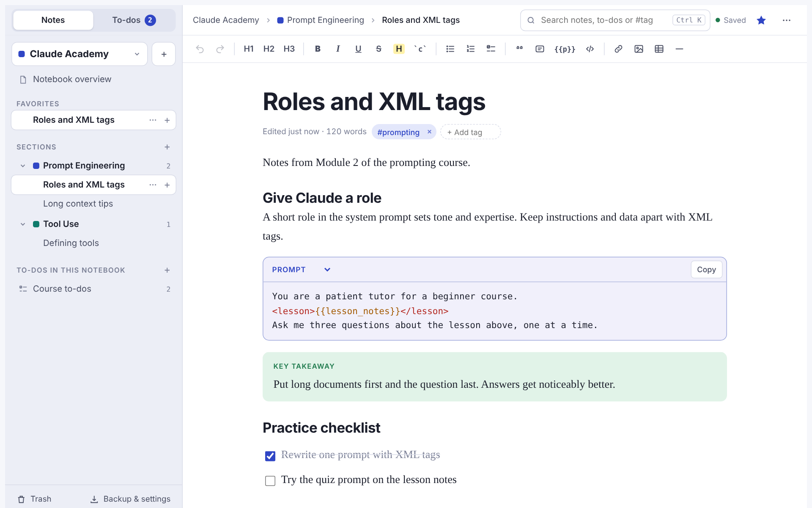Image resolution: width=812 pixels, height=508 pixels.
Task: Insert a numbered list
Action: pyautogui.click(x=471, y=49)
